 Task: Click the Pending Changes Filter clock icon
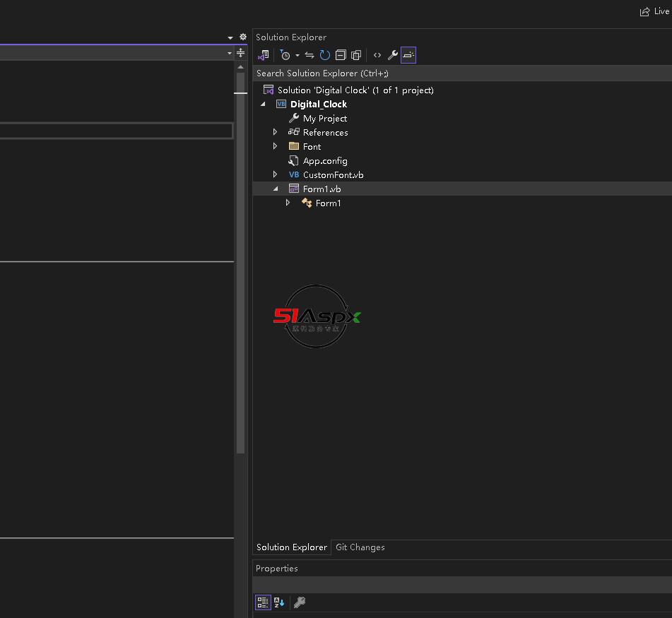(285, 55)
